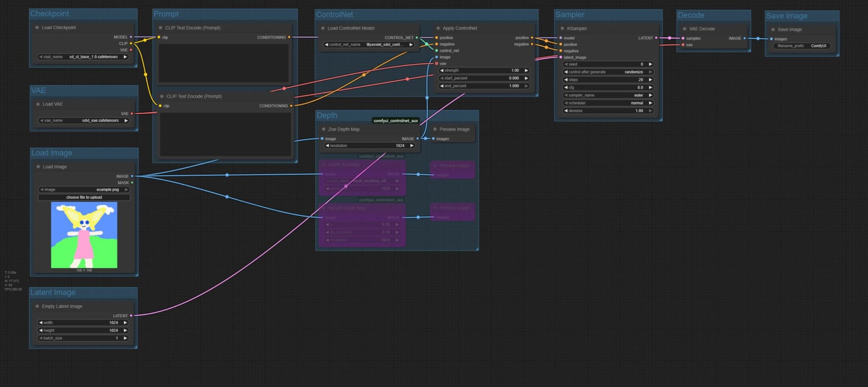Click the collapse dot on the Preview Image node
This screenshot has width=868, height=387.
click(435, 129)
